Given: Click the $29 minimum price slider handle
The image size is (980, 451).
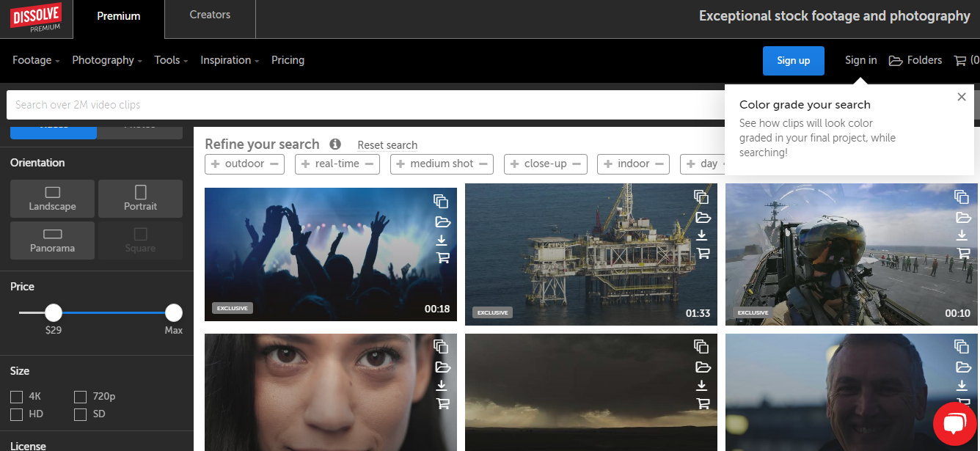Looking at the screenshot, I should [x=54, y=313].
